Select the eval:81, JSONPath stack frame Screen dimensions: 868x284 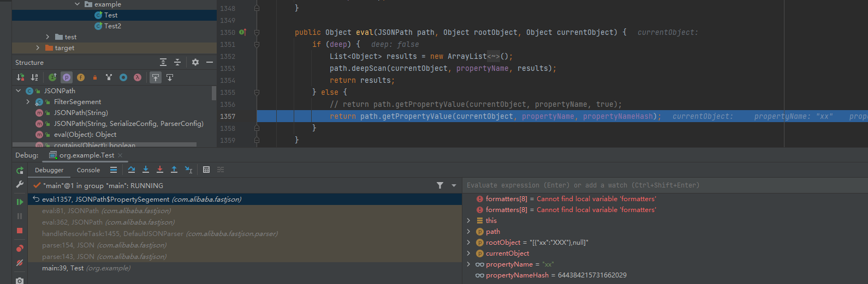point(245,211)
